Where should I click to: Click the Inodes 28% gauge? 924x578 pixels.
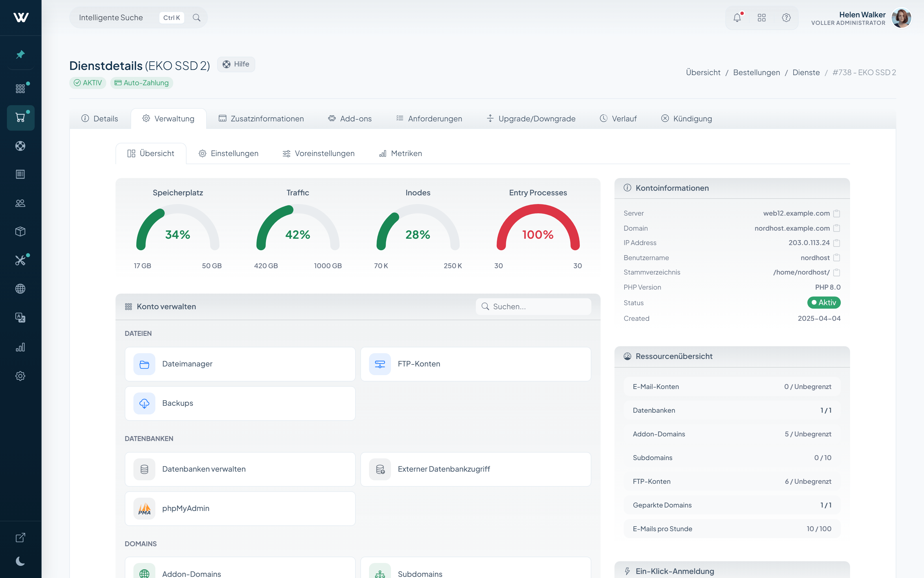[x=418, y=228]
